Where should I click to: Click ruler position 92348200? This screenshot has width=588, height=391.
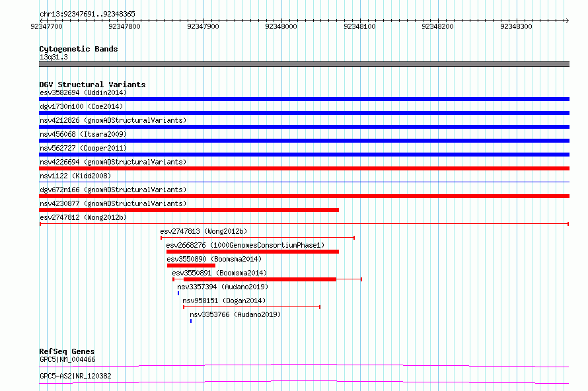click(437, 26)
